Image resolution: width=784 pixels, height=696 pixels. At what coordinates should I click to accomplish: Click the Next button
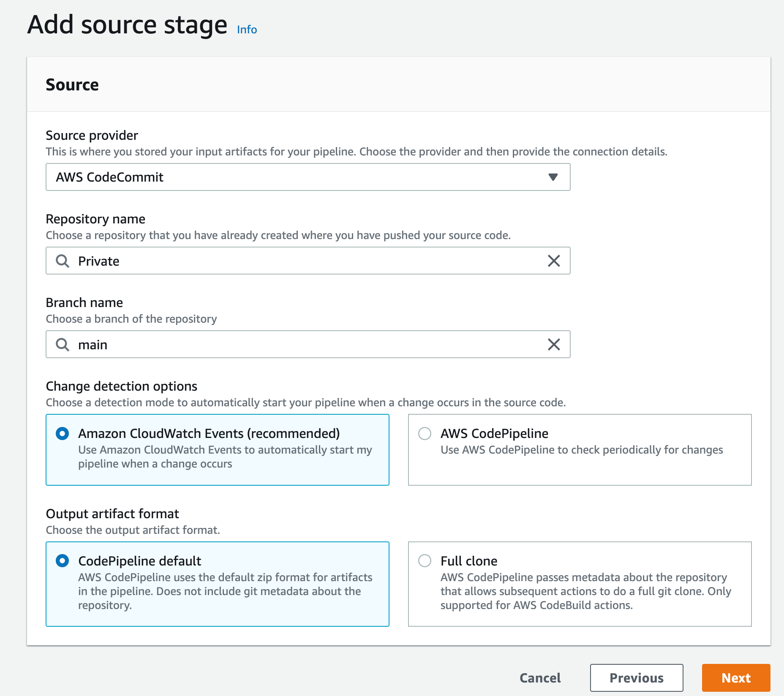736,678
